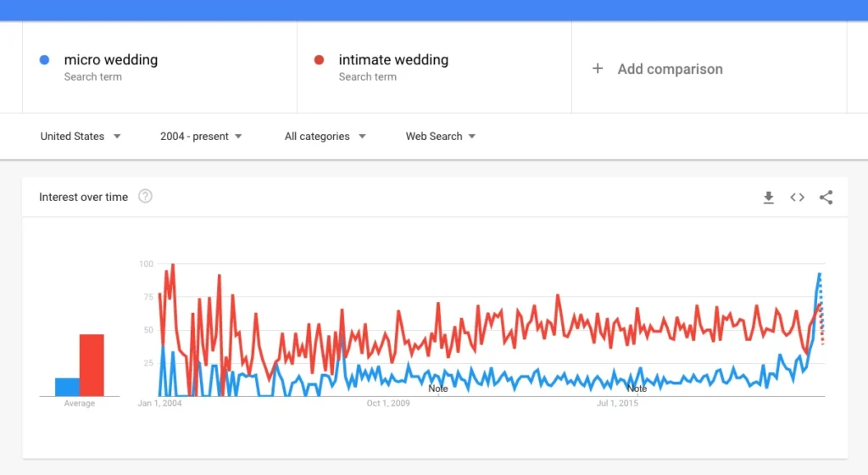Viewport: 868px width, 475px height.
Task: Edit the micro wedding search term
Action: [111, 60]
